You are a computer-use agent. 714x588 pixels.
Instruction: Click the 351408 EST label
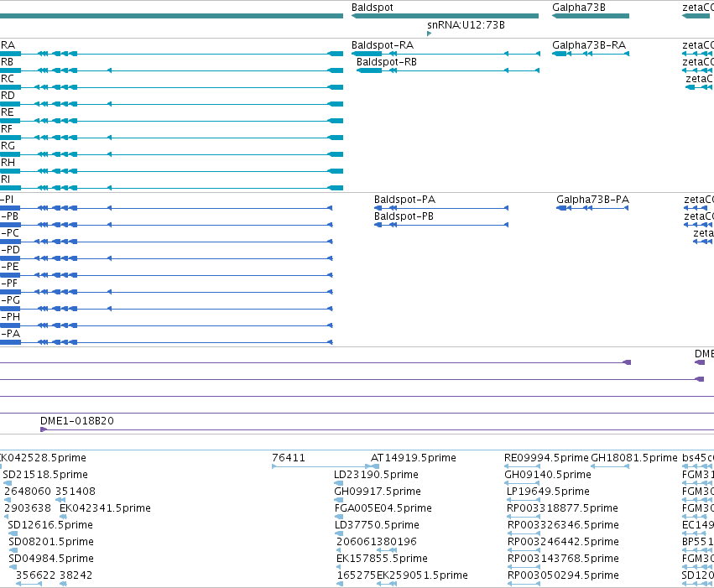pyautogui.click(x=76, y=492)
